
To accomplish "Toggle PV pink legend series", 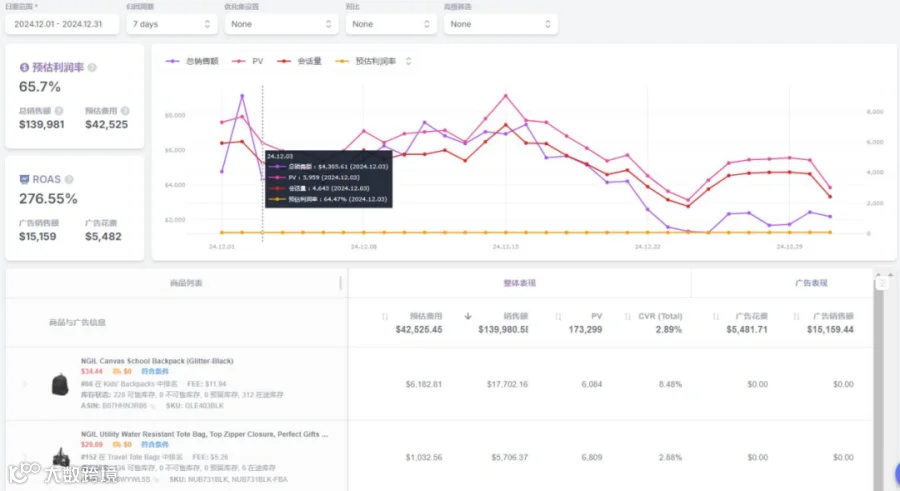I will click(x=247, y=61).
